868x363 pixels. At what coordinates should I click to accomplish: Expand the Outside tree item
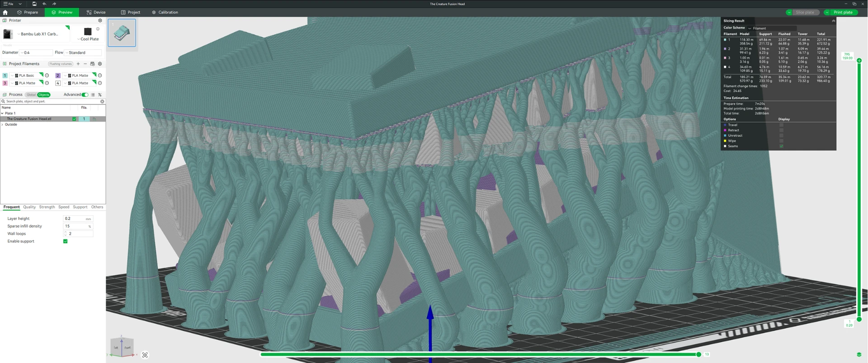click(3, 124)
